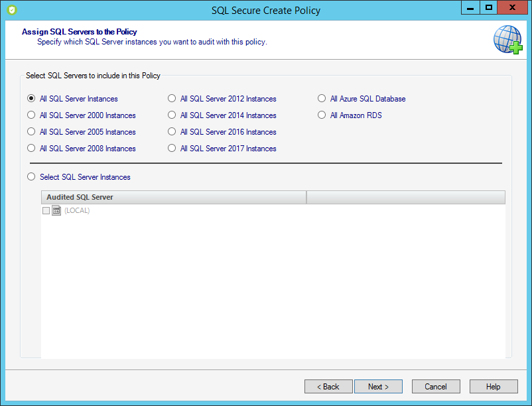Select the All Amazon RDS option
Screen dimensions: 532x406
322,115
